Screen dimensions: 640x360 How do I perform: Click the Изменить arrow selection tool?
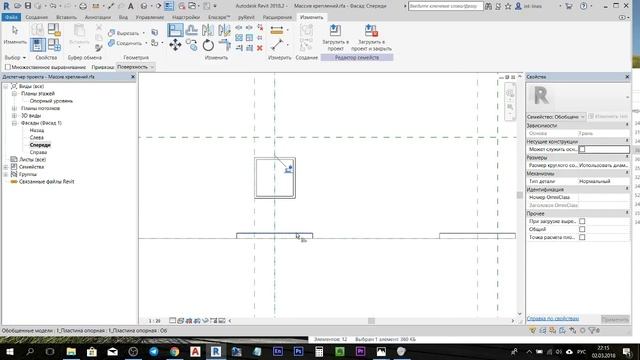(15, 34)
